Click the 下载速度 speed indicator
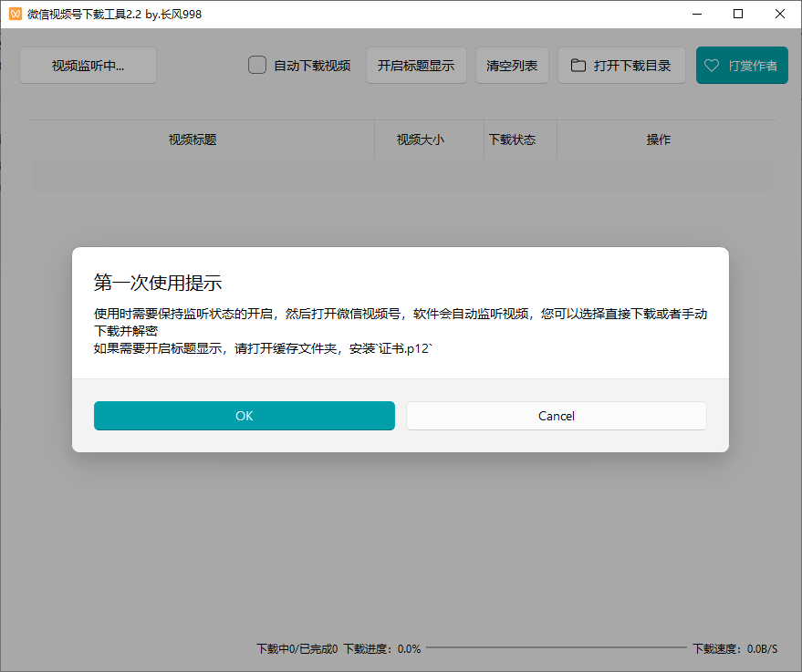802x672 pixels. (734, 649)
